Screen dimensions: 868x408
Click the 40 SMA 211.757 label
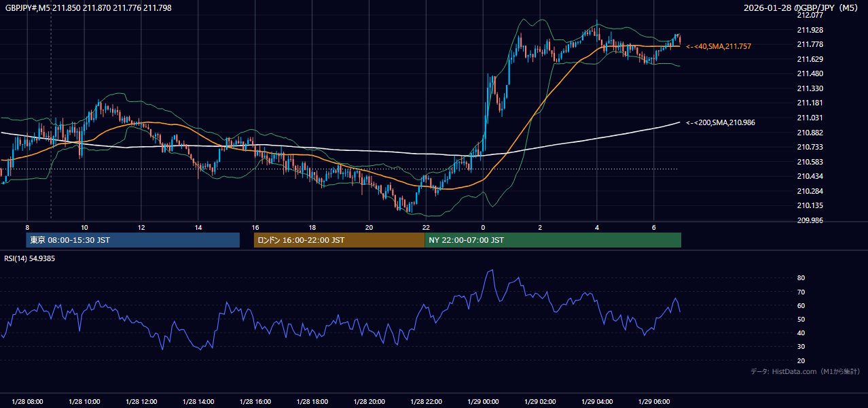(719, 46)
